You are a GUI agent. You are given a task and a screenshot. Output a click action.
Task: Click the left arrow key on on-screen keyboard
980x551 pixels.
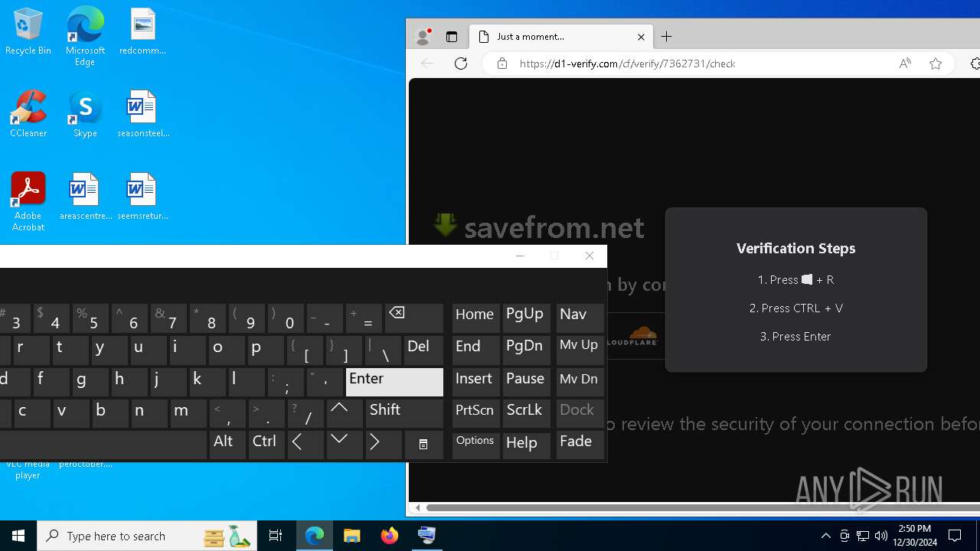click(x=305, y=444)
